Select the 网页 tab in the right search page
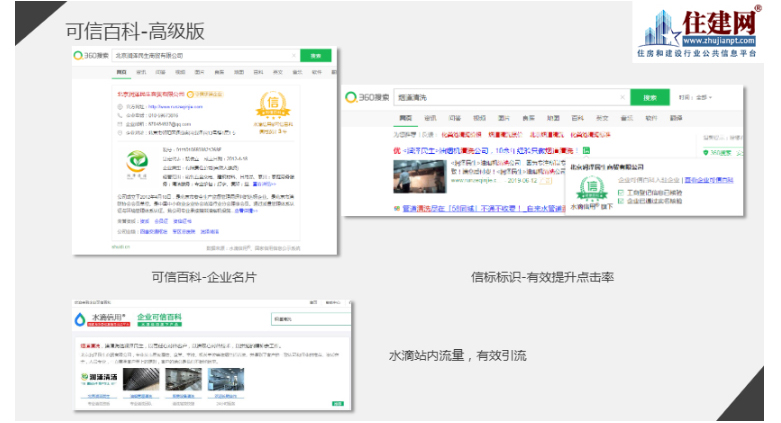This screenshot has height=423, width=781. coord(406,117)
